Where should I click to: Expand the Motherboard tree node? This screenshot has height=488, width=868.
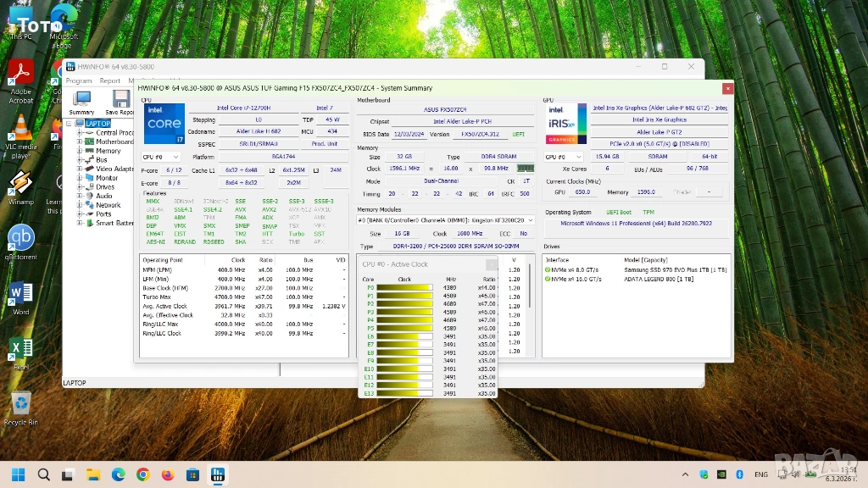[79, 141]
